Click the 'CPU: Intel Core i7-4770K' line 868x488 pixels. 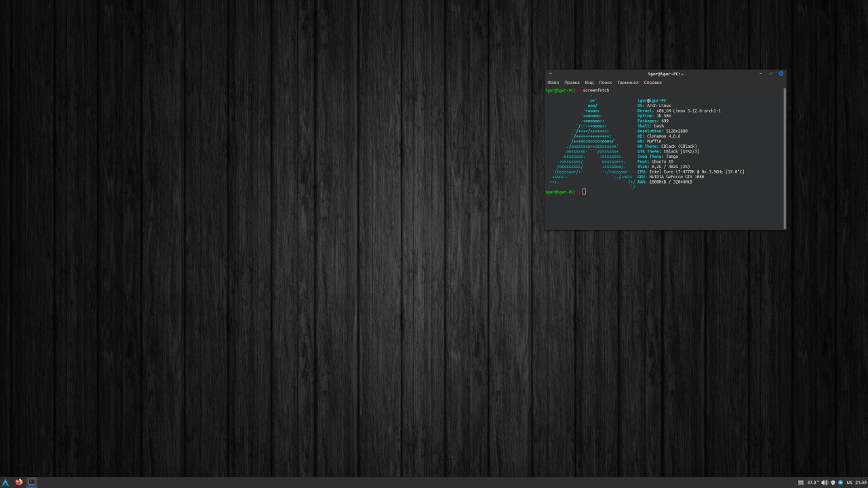point(691,171)
